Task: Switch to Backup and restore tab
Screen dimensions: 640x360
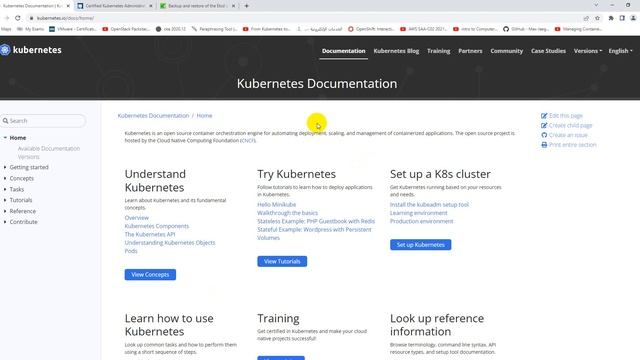Action: (x=197, y=6)
